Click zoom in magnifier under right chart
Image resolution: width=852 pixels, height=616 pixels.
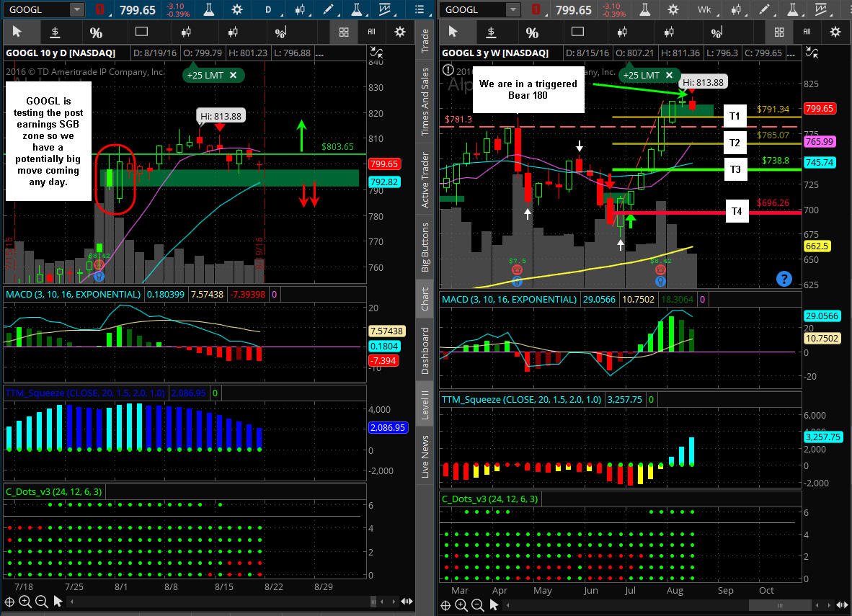[x=461, y=604]
